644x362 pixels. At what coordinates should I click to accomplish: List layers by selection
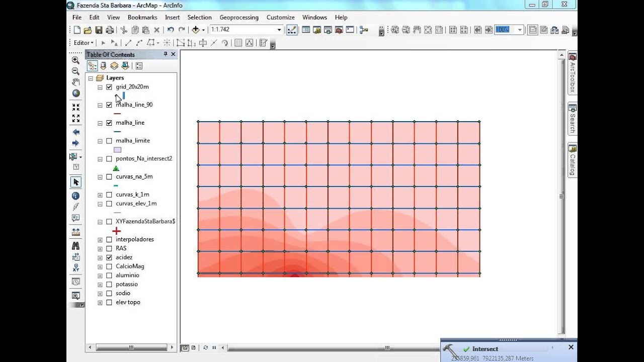[125, 66]
